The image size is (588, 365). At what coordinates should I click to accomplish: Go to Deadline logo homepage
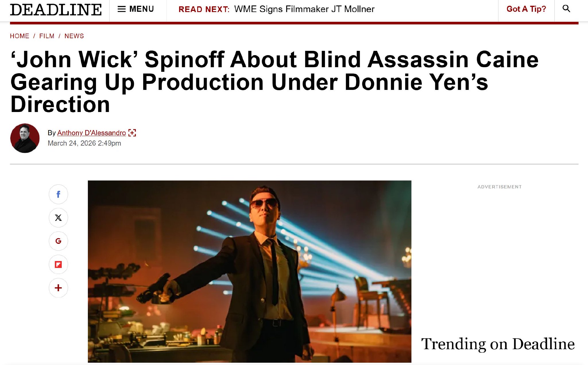(x=56, y=9)
